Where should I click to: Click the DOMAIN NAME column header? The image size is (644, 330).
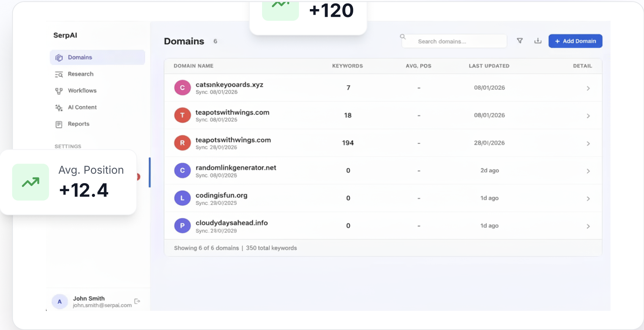pos(194,66)
